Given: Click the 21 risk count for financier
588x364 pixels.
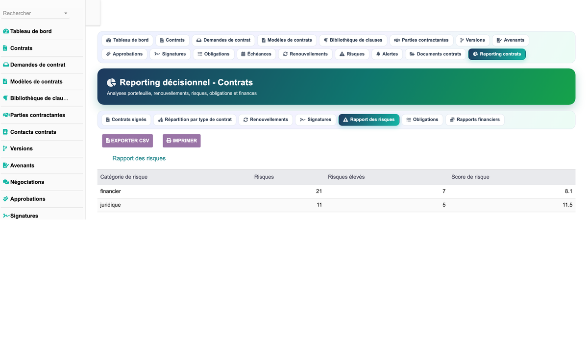Looking at the screenshot, I should (x=319, y=191).
